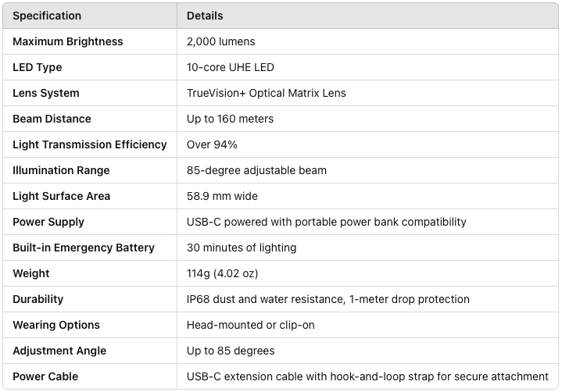Viewport: 562px width, 392px height.
Task: Click the 2,000 lumens value cell
Action: click(220, 41)
